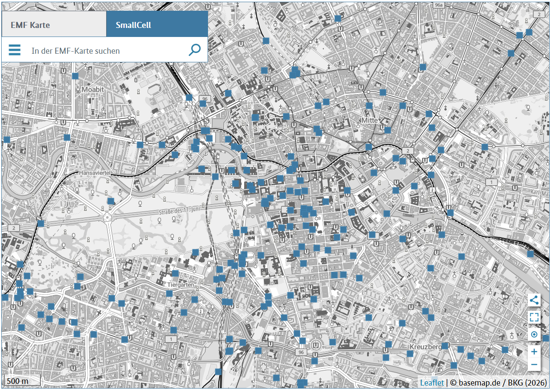Click the "basemap.de / BKG (2026)" attribution text
Image resolution: width=554 pixels, height=392 pixels.
502,383
